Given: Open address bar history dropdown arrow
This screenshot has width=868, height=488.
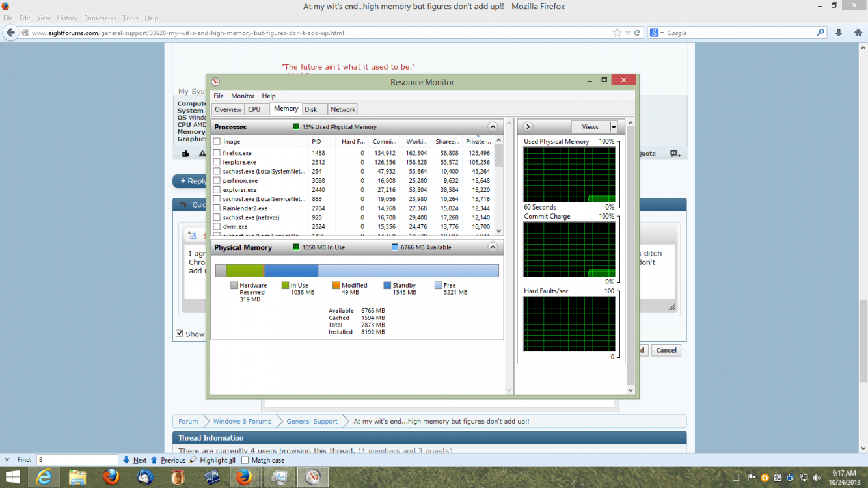Looking at the screenshot, I should (628, 33).
